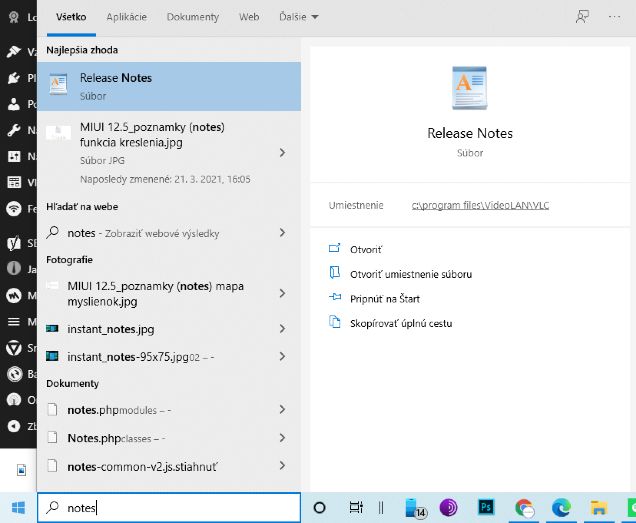
Task: Click the Yoast SEO icon in background sidebar
Action: (x=14, y=243)
